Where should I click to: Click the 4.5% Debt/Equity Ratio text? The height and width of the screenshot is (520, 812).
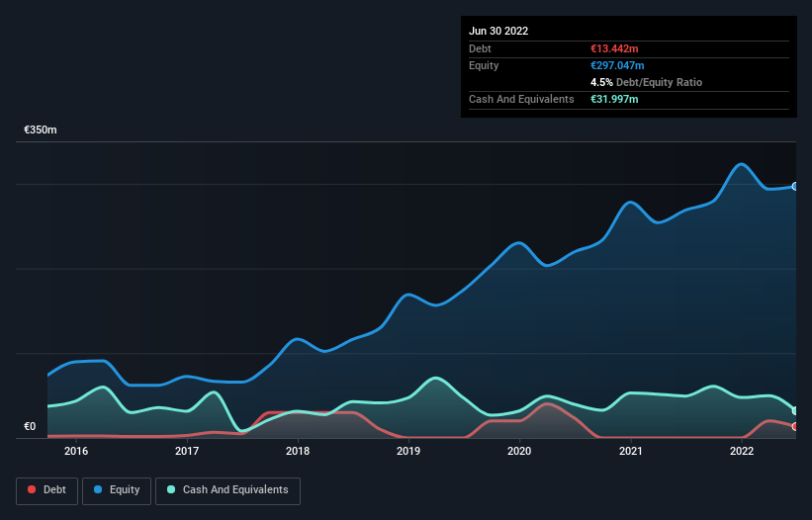646,82
